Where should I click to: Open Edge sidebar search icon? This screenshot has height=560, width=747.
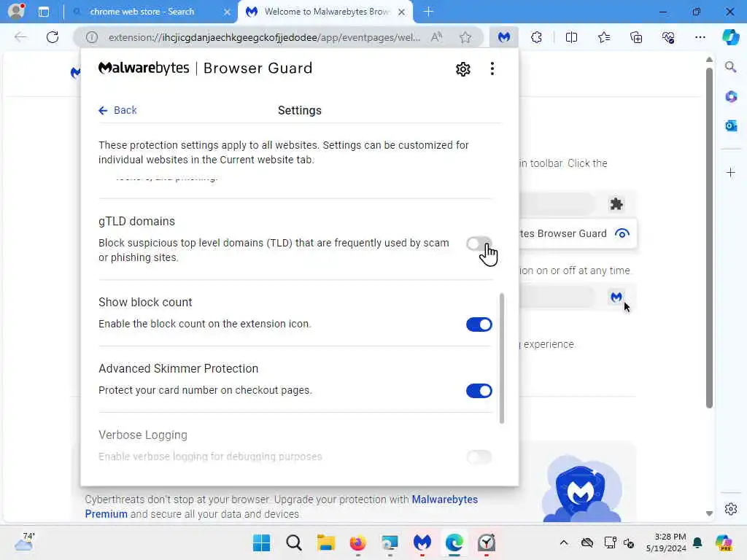tap(731, 67)
